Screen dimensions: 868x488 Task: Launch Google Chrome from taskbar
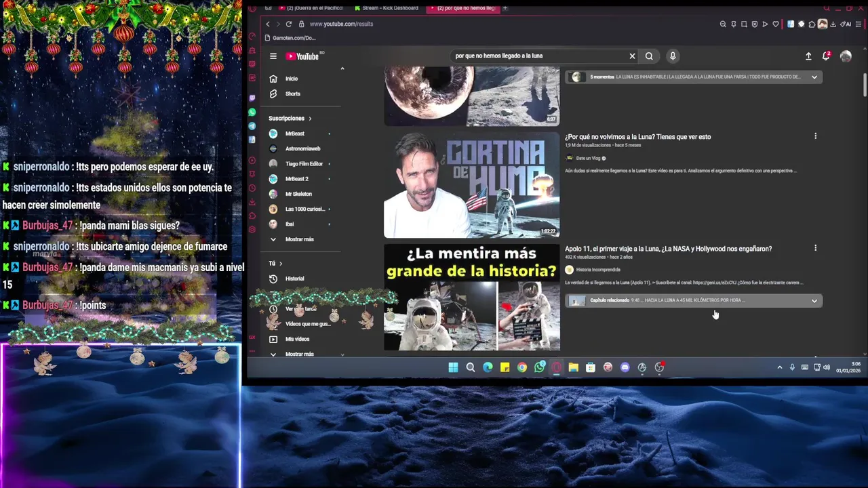[522, 367]
